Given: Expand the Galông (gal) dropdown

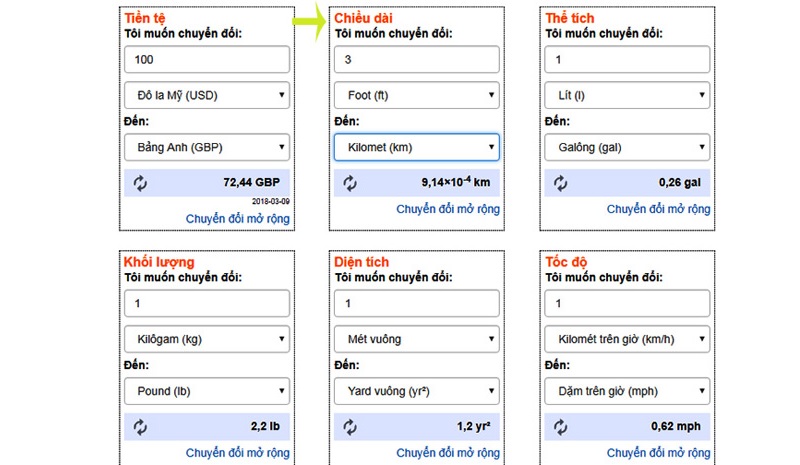Looking at the screenshot, I should coord(628,148).
